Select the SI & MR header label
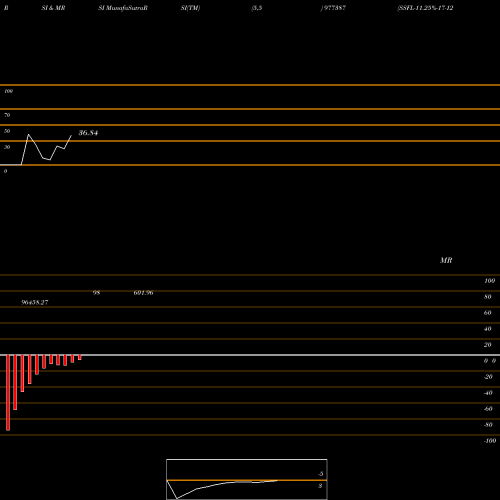Image resolution: width=500 pixels, height=500 pixels. coord(53,8)
